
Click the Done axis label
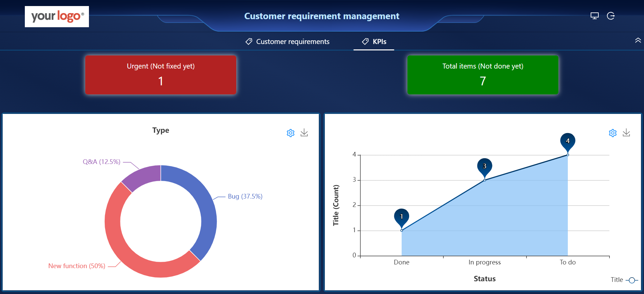[401, 262]
